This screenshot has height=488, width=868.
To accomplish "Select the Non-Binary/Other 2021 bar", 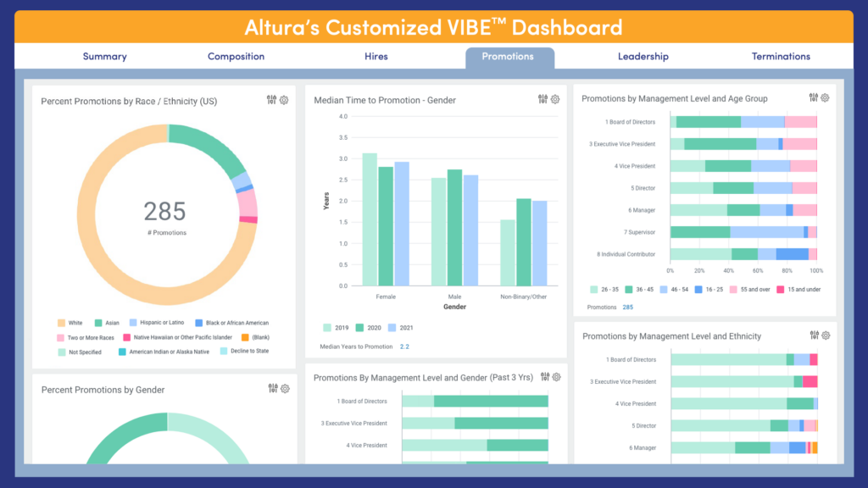I will (x=540, y=243).
